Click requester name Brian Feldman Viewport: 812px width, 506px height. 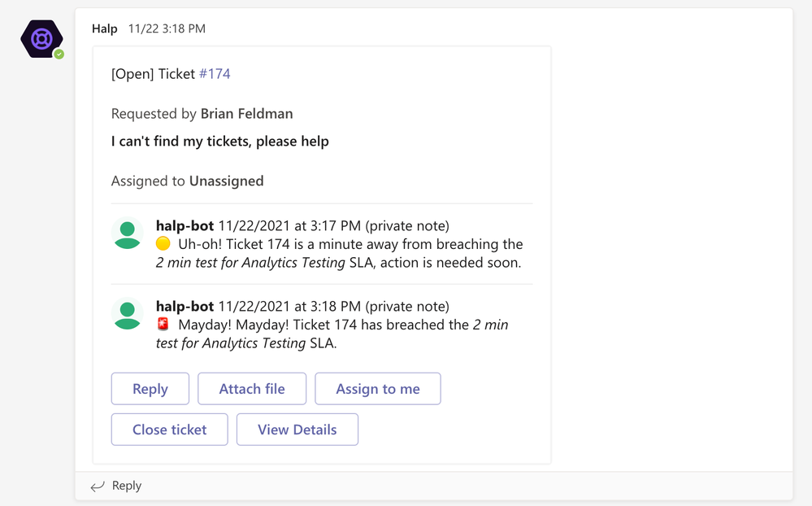coord(246,114)
